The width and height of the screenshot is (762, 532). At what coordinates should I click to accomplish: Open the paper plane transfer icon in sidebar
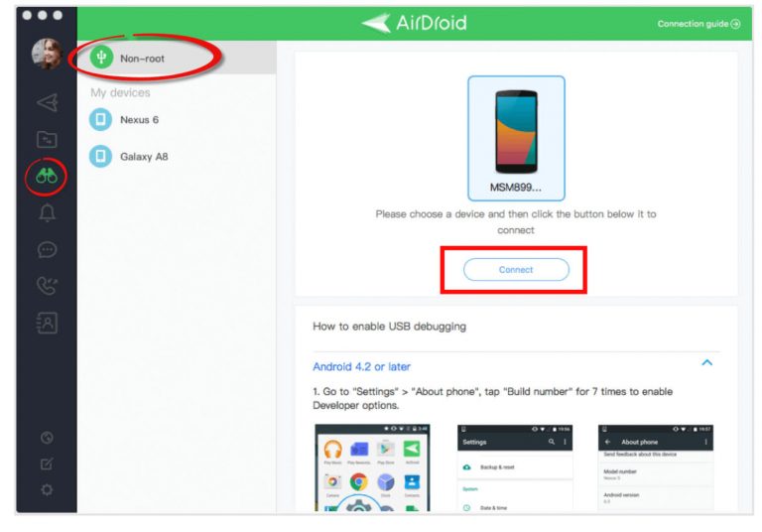(48, 102)
